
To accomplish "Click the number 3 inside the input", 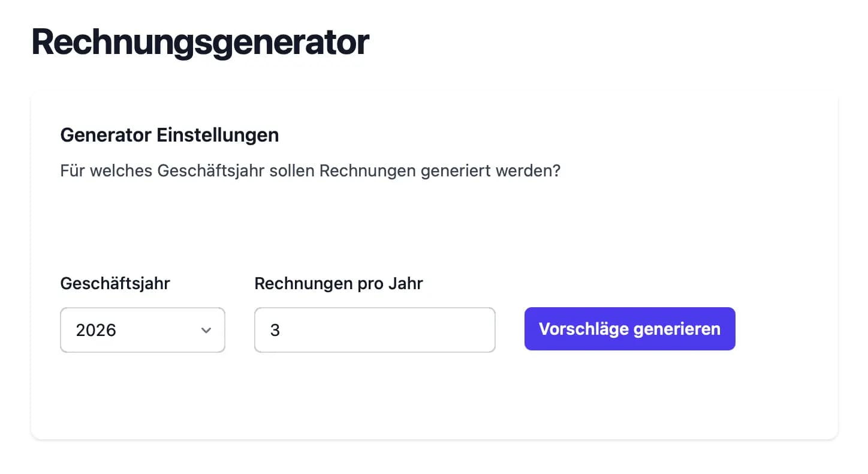I will pos(275,330).
